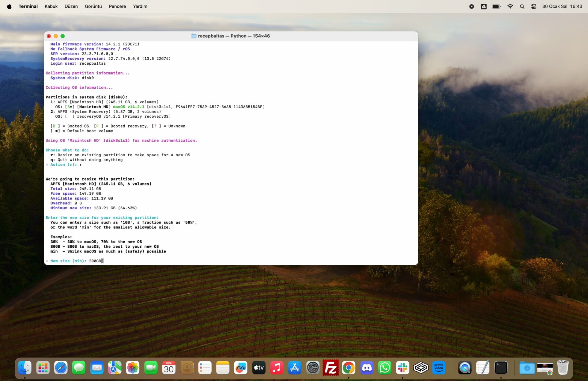Open Calendar showing OCA 30
588x381 pixels.
[x=168, y=368]
